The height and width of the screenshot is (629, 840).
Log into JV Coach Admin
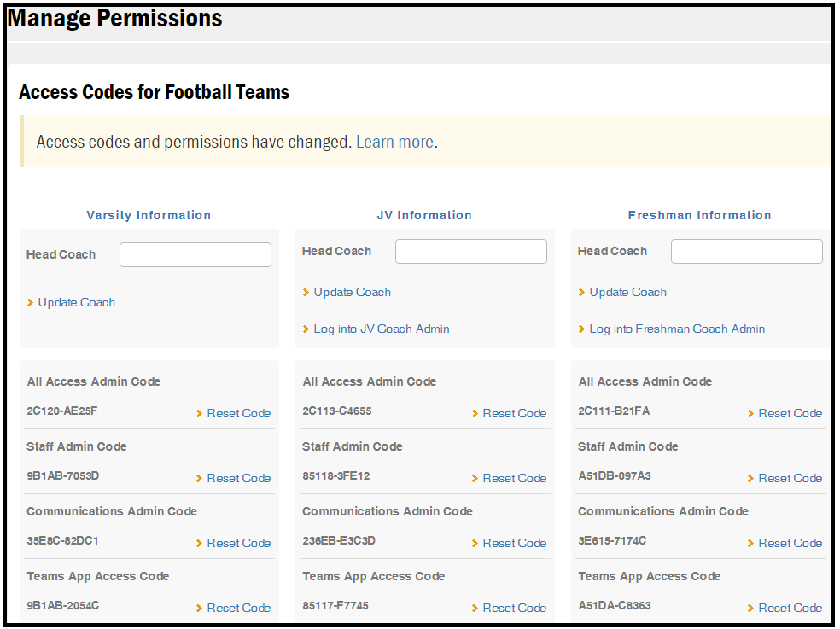(x=381, y=329)
